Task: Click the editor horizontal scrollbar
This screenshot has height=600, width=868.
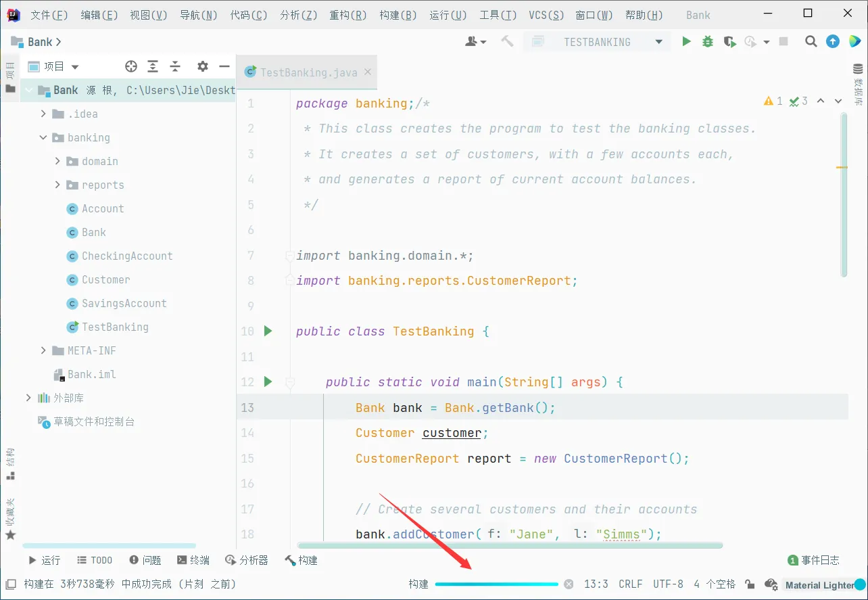Action: tap(510, 545)
